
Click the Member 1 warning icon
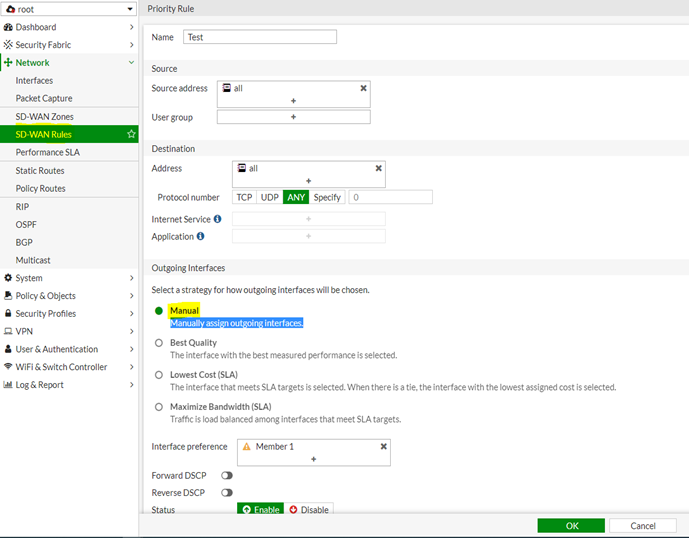pyautogui.click(x=247, y=447)
